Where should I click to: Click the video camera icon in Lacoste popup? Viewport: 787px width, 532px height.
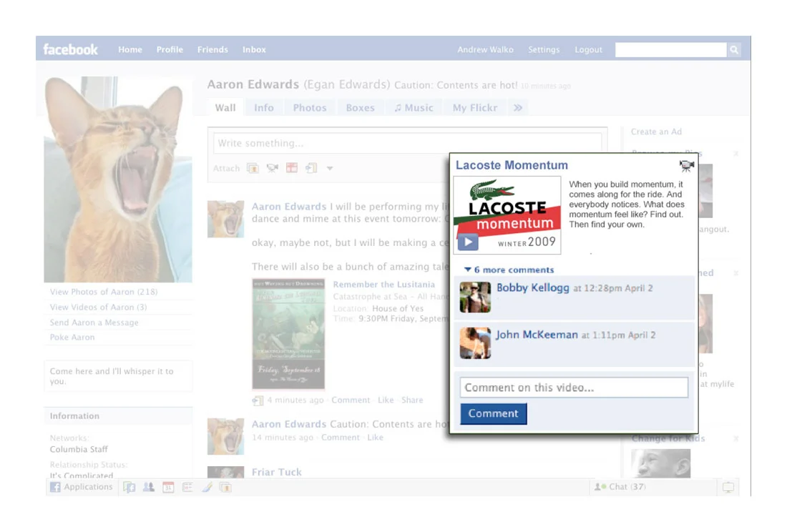pos(686,165)
